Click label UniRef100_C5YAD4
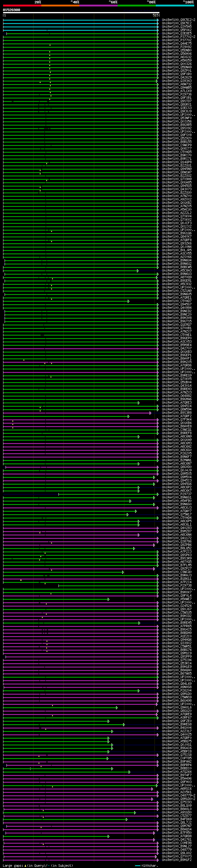The image size is (197, 868). [x=177, y=518]
